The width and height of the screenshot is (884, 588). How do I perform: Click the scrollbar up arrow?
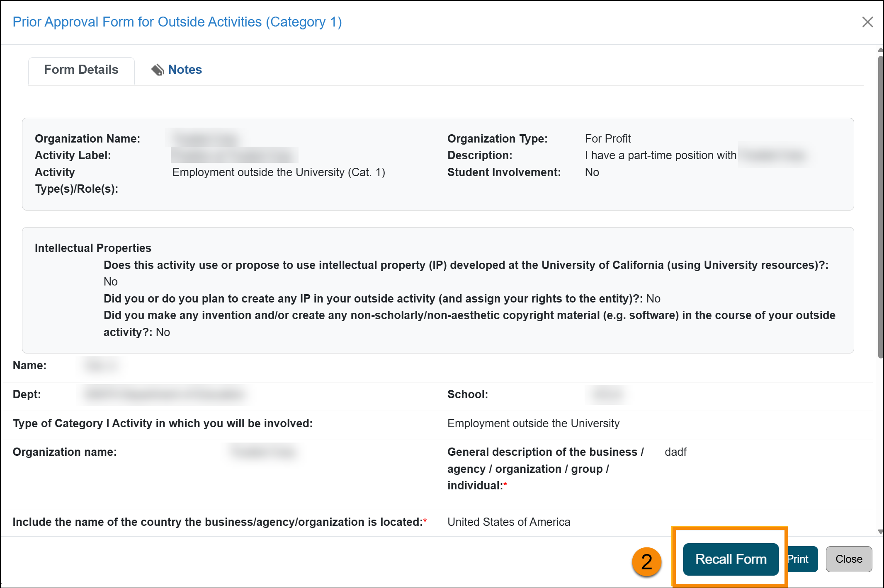(x=880, y=49)
